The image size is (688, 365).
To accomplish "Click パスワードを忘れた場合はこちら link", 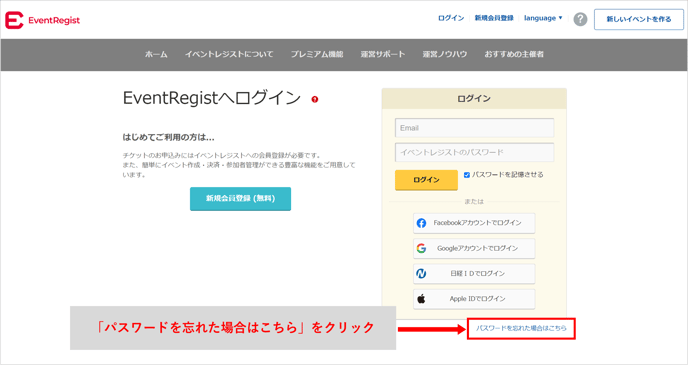I will 521,328.
